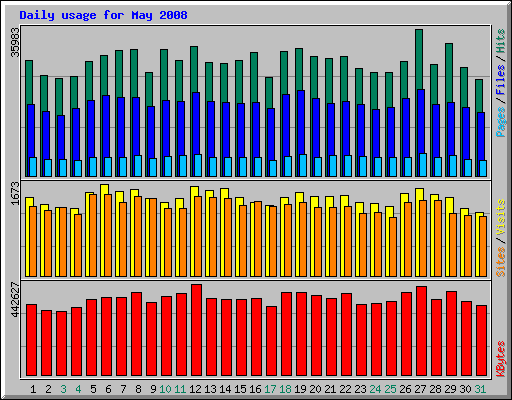Click the cyan Pages bar for day 1
Screen dimensions: 512x400
click(33, 167)
